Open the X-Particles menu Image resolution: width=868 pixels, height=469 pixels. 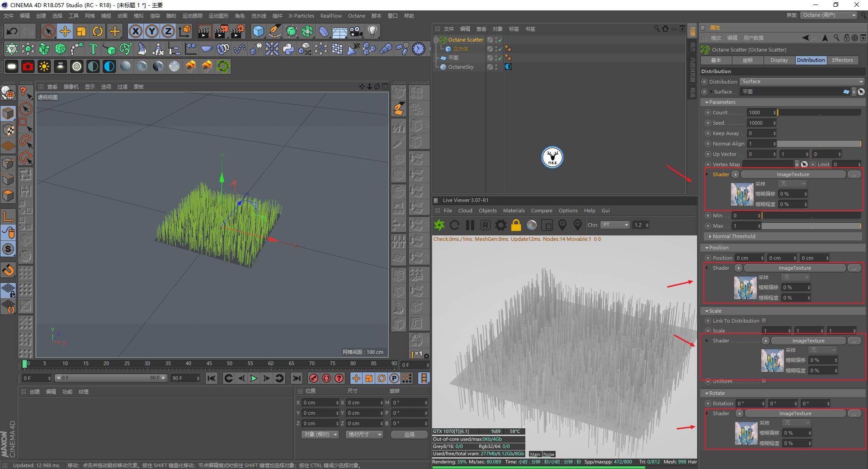click(x=301, y=16)
